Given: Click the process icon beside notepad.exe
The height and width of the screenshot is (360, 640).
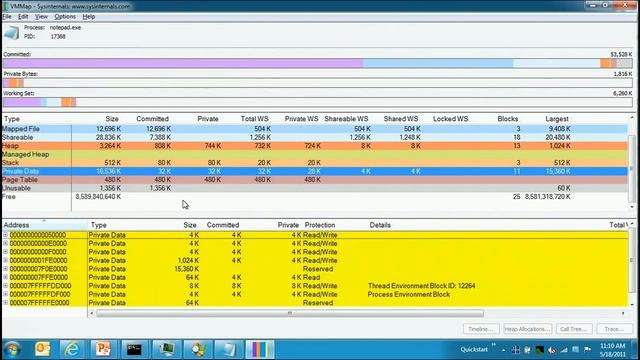Looking at the screenshot, I should coord(11,33).
